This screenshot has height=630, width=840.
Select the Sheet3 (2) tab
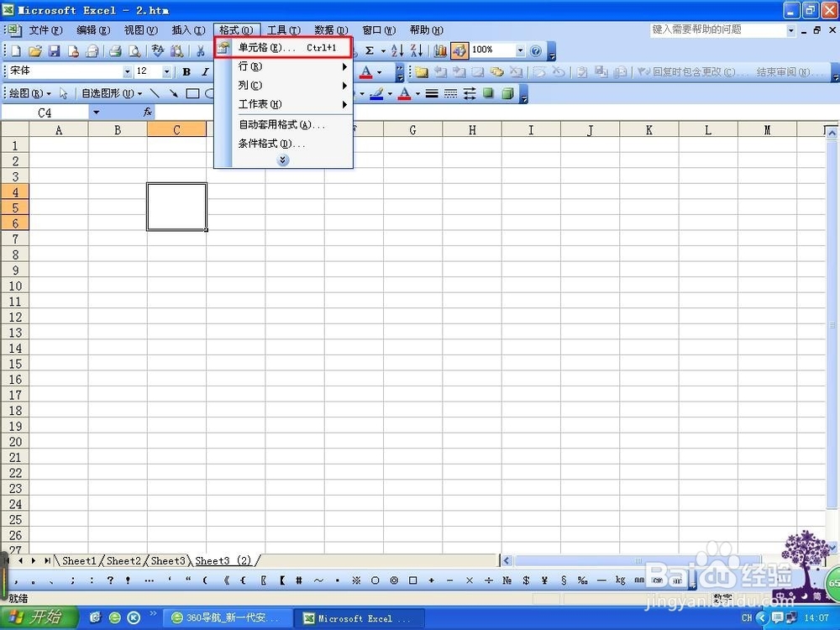pos(223,561)
